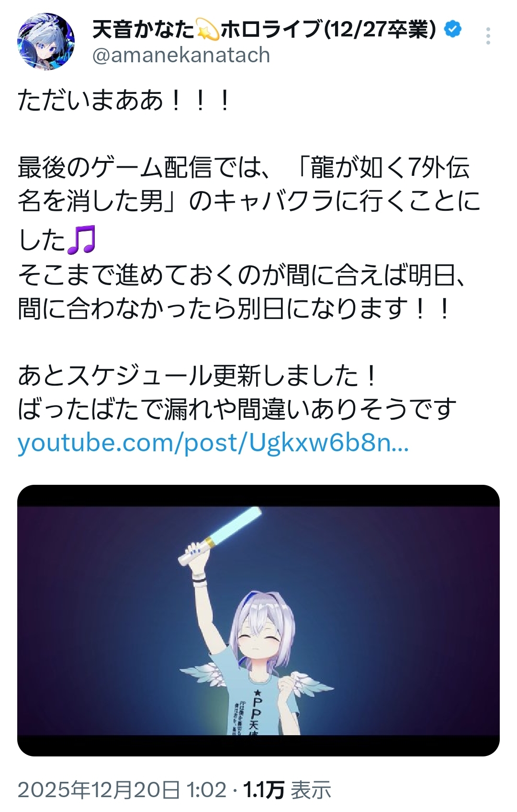This screenshot has height=812, width=517.
Task: Open the attached media preview image
Action: pos(258,620)
